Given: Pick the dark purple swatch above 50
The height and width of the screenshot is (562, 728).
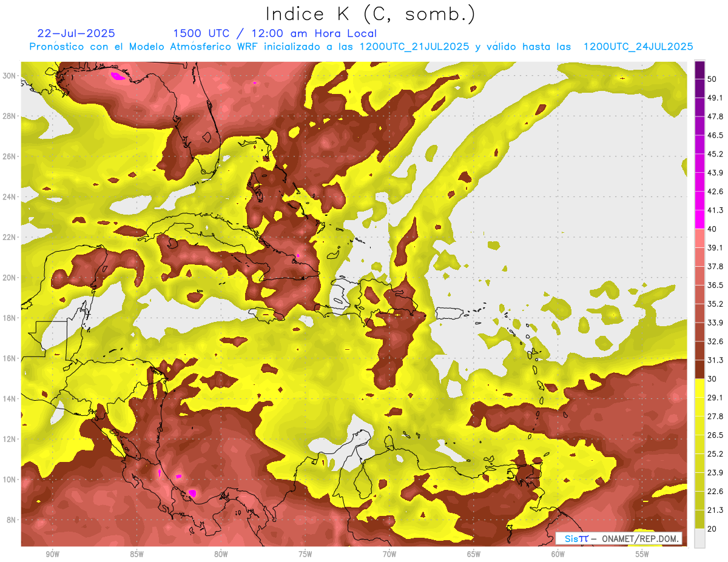Looking at the screenshot, I should click(x=699, y=70).
